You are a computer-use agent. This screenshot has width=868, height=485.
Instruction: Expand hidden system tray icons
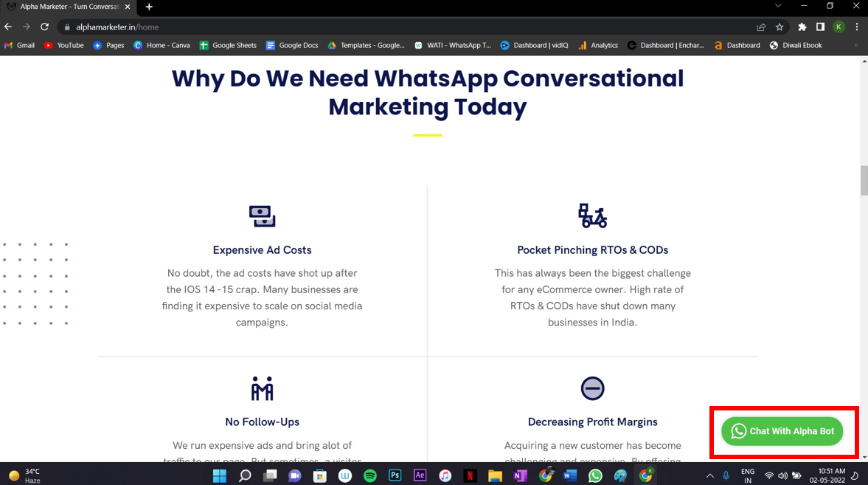point(709,475)
